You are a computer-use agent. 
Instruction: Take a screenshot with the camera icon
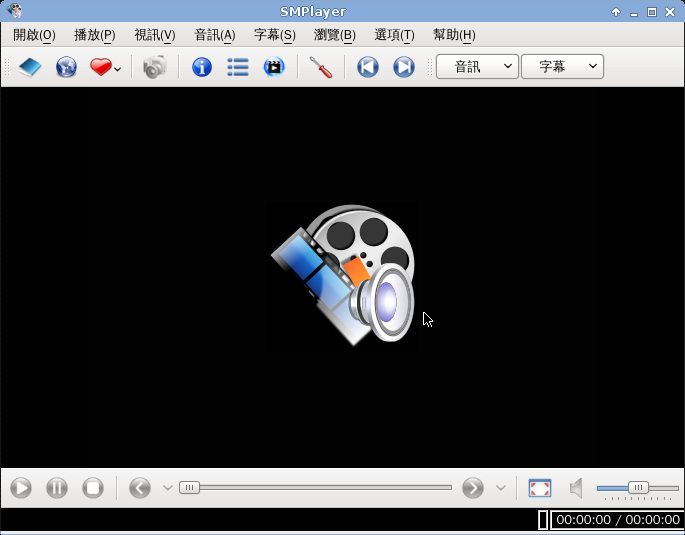[155, 67]
